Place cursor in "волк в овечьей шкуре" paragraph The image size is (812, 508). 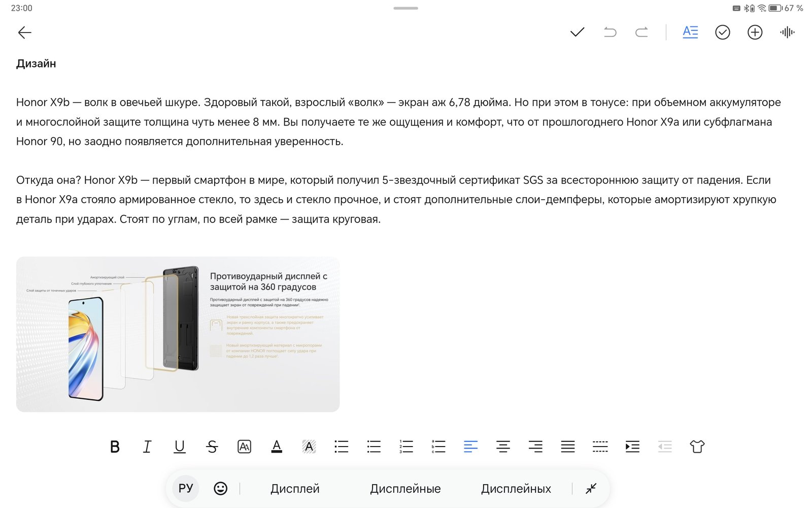tap(398, 122)
